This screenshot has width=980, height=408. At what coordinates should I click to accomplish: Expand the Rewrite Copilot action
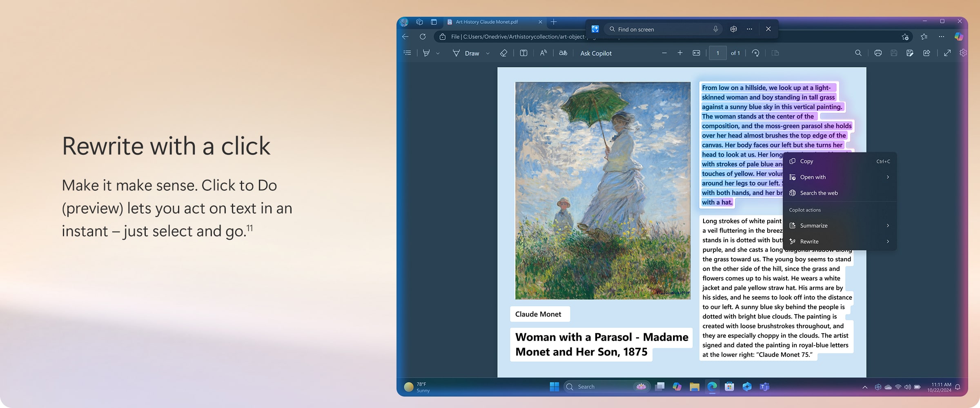tap(840, 241)
